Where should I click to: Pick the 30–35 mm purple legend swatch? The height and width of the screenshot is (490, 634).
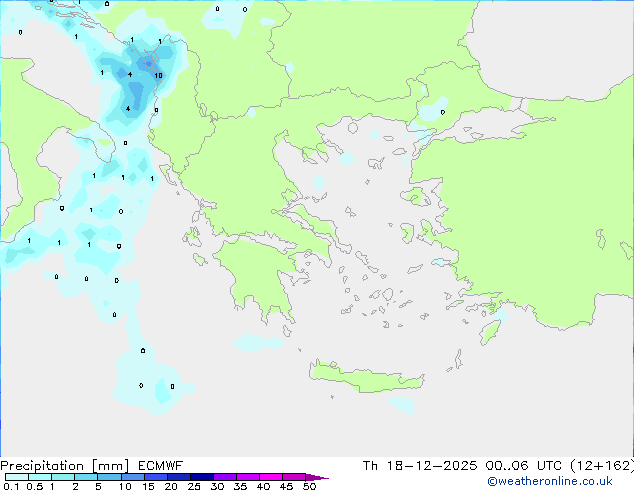coord(224,477)
